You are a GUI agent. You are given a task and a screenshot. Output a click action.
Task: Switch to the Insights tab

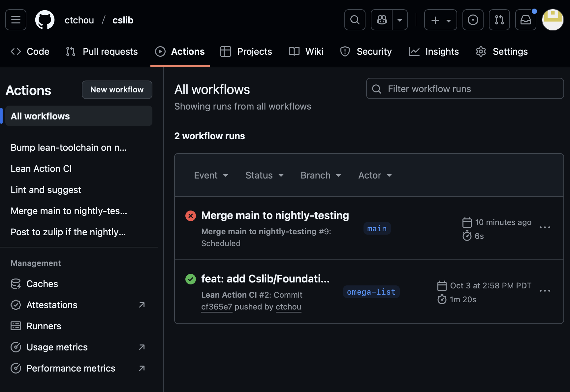point(434,51)
